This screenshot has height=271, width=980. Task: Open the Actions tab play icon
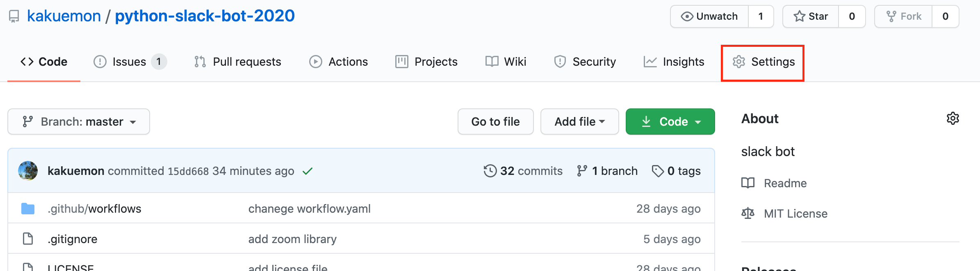point(315,61)
